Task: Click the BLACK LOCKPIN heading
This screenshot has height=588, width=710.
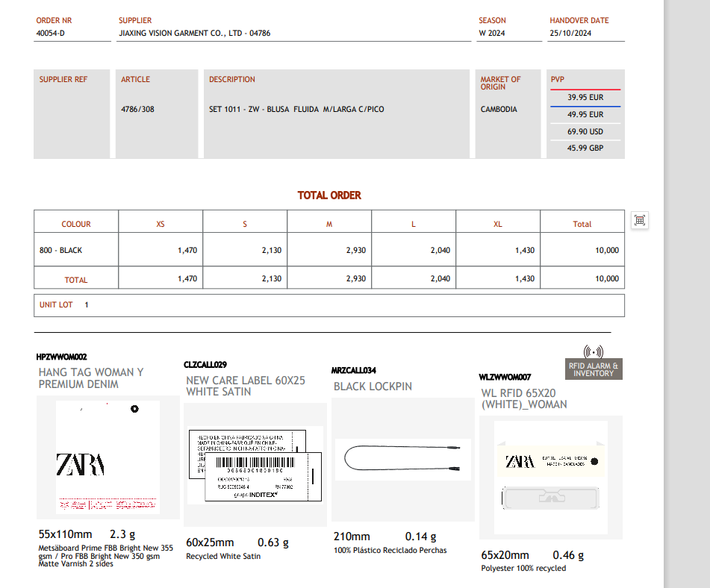Action: click(x=373, y=387)
